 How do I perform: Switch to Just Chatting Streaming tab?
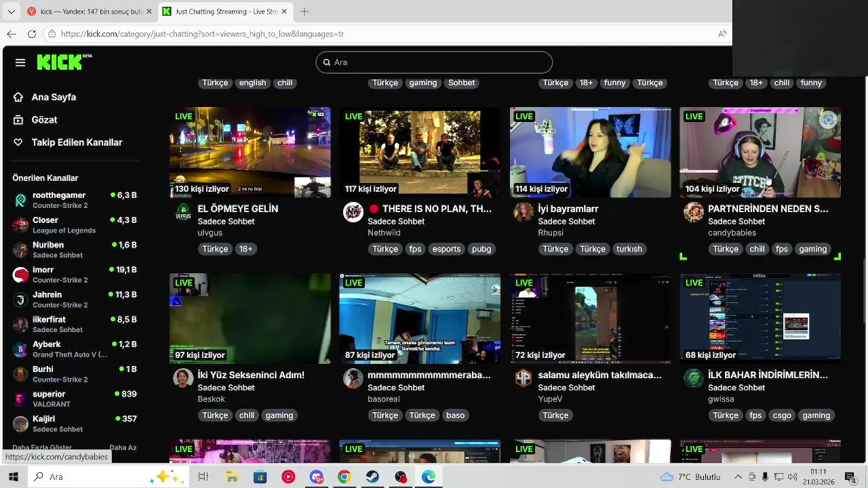[x=226, y=12]
